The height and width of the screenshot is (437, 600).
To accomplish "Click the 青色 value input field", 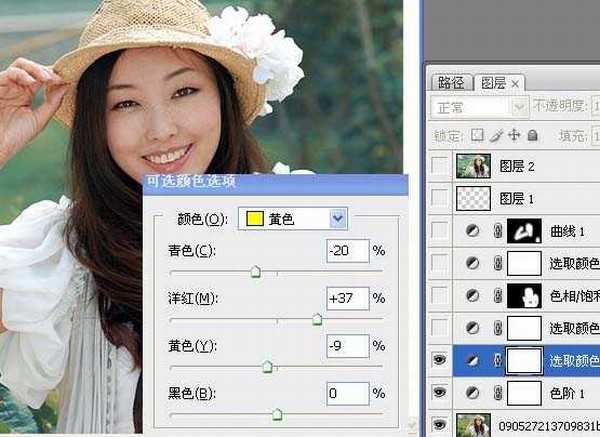I will pos(347,251).
